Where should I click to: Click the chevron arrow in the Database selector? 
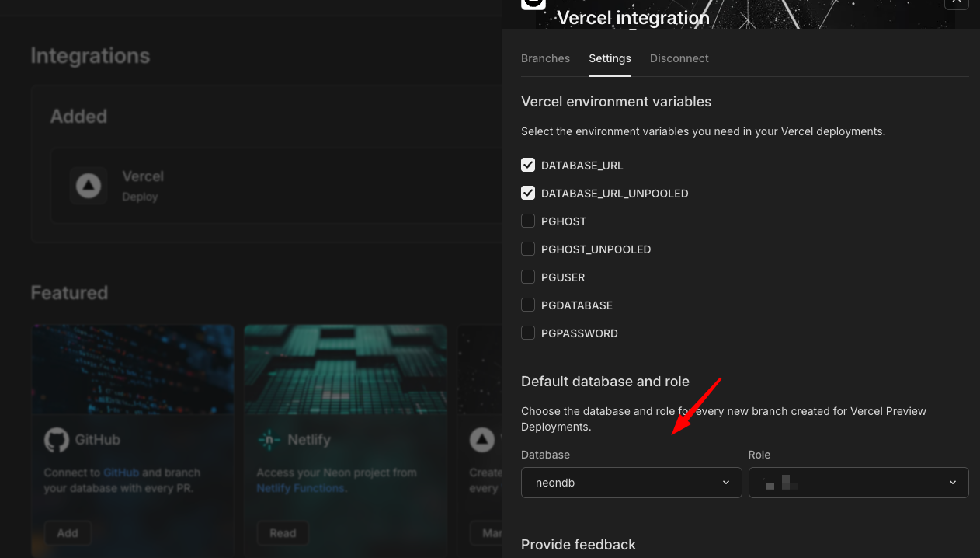click(726, 483)
